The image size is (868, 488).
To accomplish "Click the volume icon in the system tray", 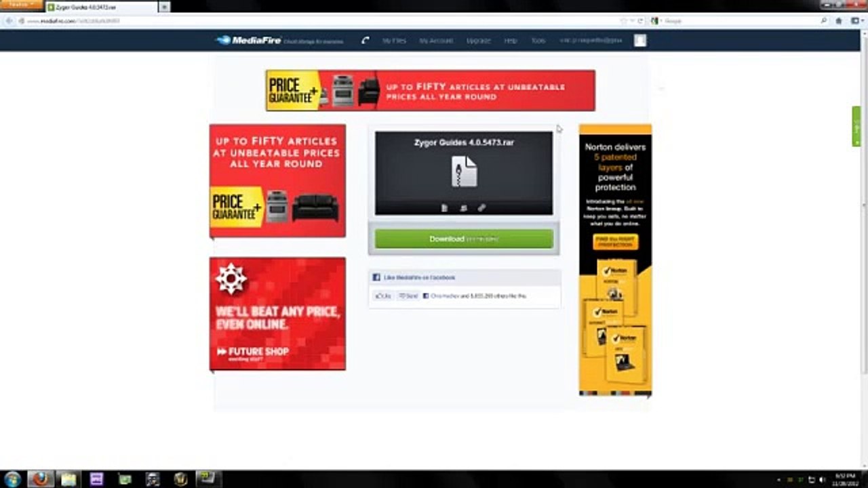I will [821, 479].
